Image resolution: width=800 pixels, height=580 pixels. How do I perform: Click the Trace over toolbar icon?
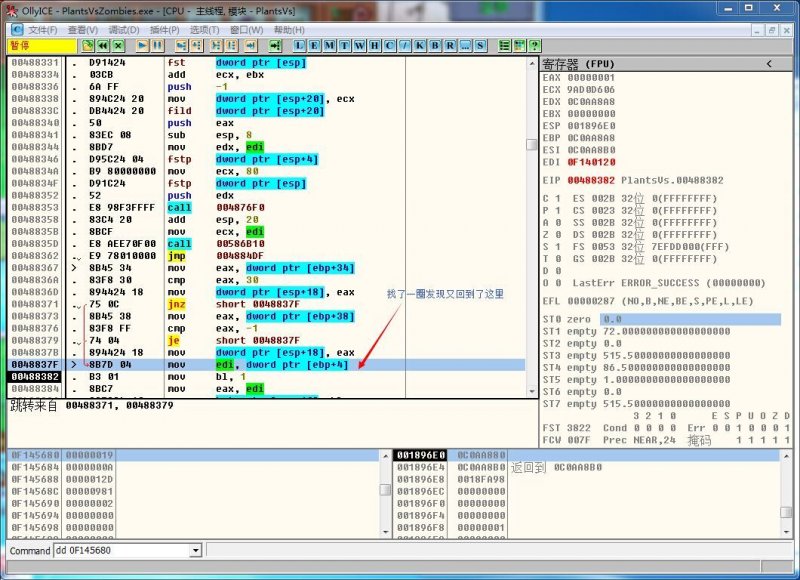(232, 45)
